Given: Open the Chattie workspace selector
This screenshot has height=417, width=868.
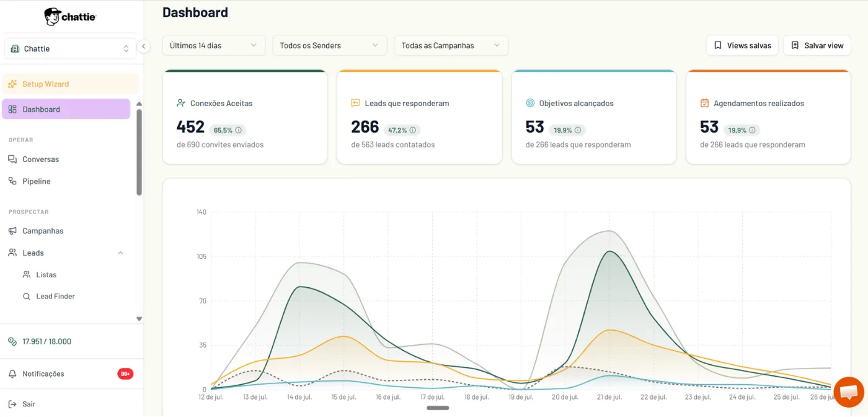Looking at the screenshot, I should [71, 48].
